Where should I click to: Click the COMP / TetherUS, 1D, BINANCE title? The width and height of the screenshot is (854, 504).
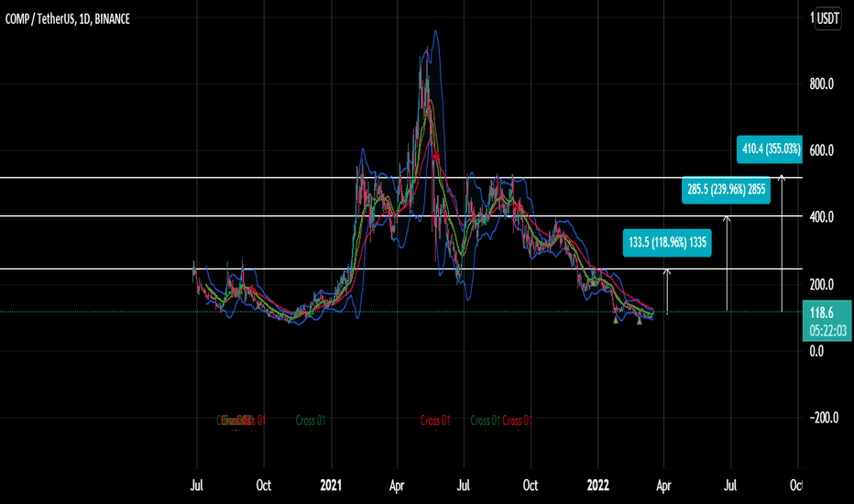[x=68, y=19]
